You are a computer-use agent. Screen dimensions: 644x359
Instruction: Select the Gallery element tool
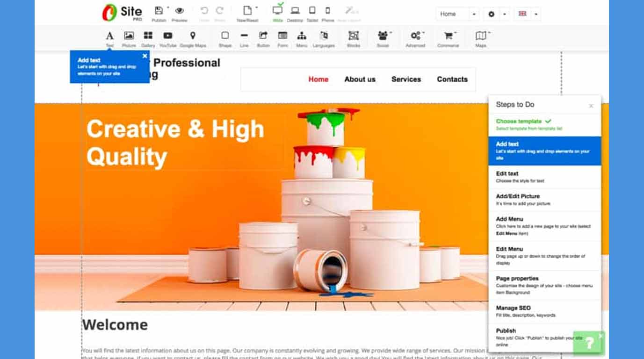click(x=148, y=39)
